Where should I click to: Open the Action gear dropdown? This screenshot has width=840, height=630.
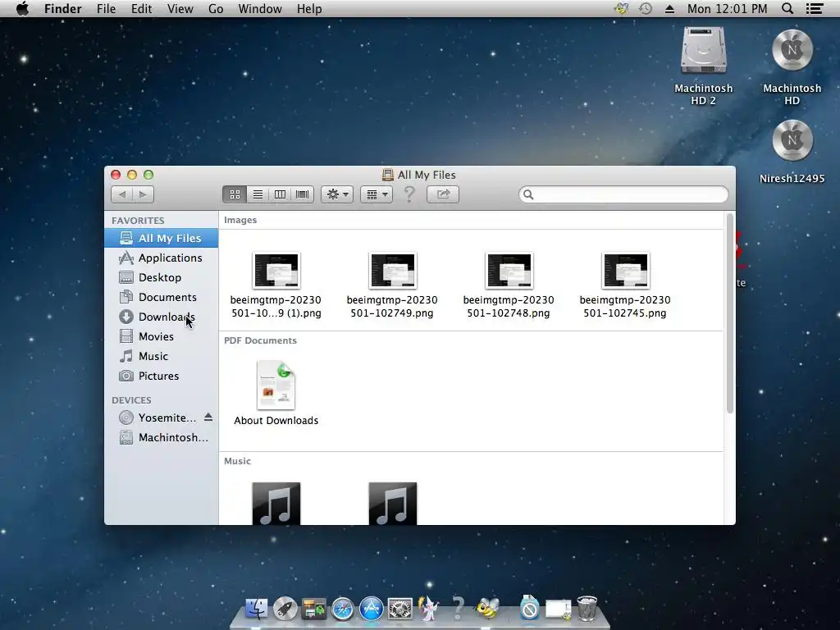point(337,194)
